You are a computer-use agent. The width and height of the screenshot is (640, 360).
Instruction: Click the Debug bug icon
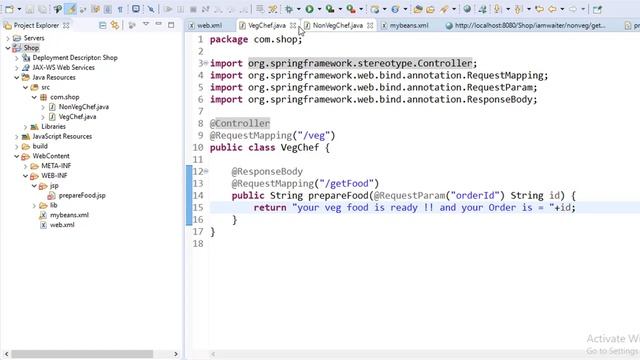289,9
